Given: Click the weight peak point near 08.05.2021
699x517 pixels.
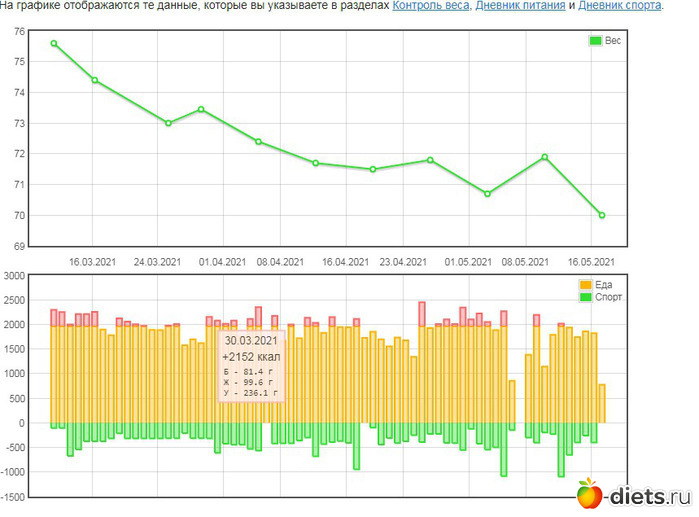Looking at the screenshot, I should point(545,157).
